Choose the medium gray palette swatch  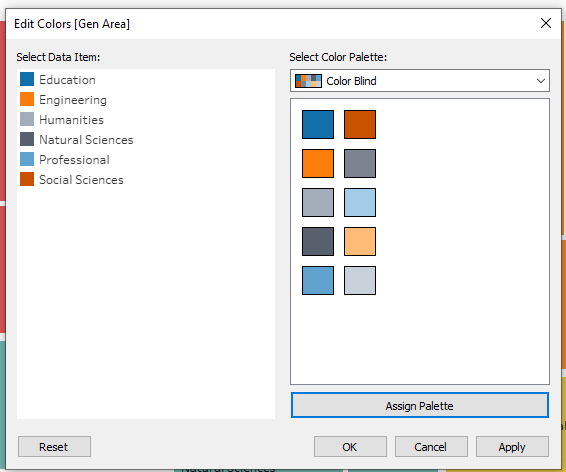tap(360, 163)
